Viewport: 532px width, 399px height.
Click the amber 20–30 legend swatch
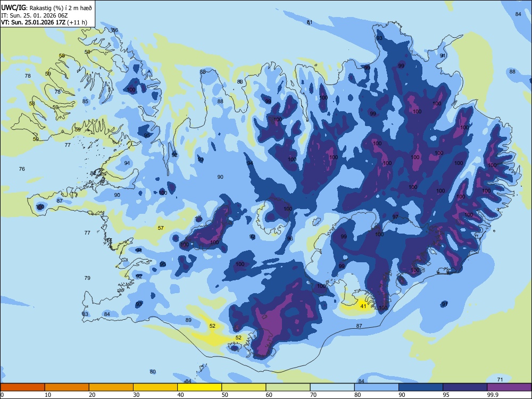pos(111,387)
